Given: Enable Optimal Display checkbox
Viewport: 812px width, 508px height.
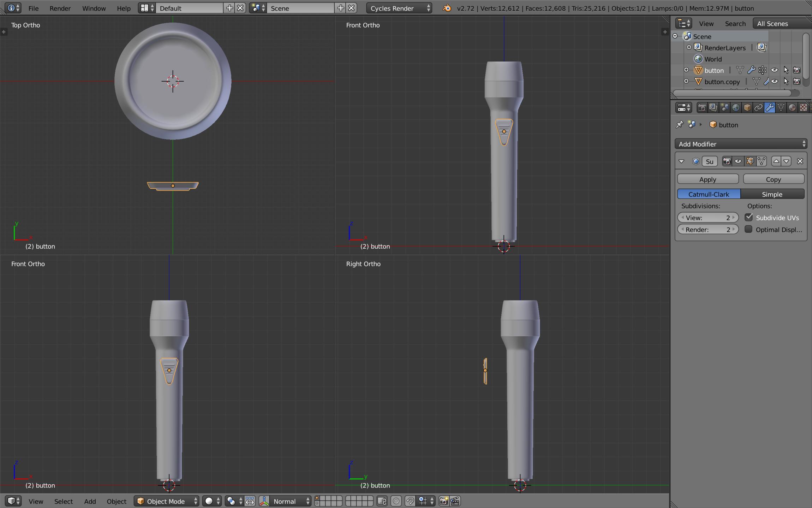Looking at the screenshot, I should [748, 229].
